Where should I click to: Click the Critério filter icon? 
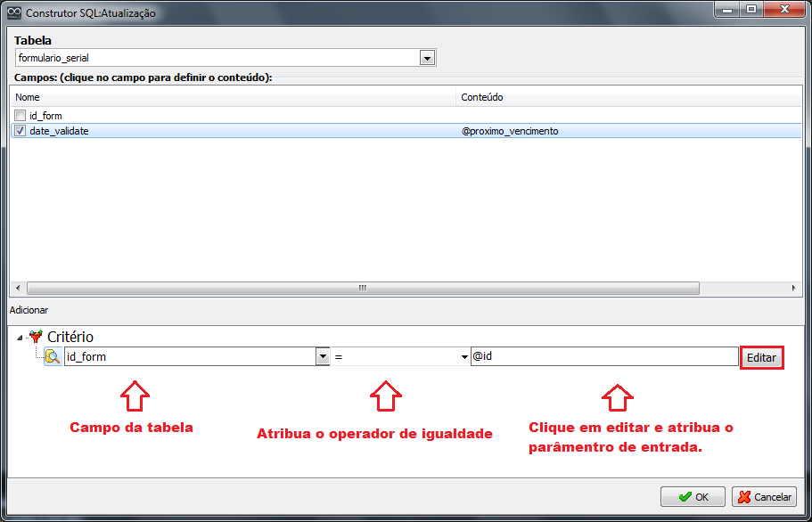click(x=36, y=337)
